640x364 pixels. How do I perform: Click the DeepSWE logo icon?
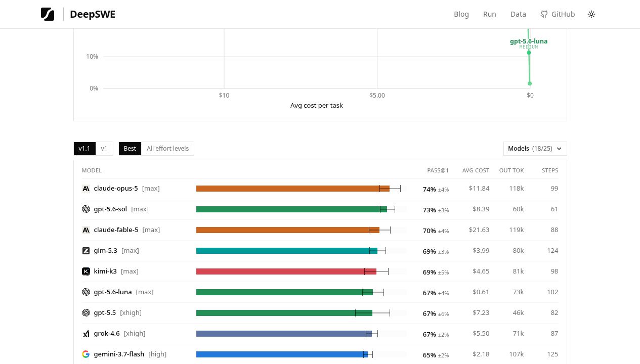click(x=48, y=14)
